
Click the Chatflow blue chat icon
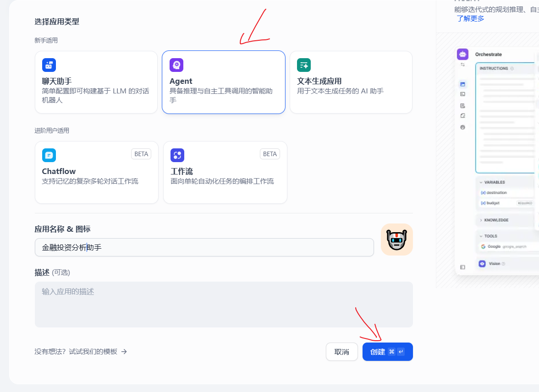49,155
